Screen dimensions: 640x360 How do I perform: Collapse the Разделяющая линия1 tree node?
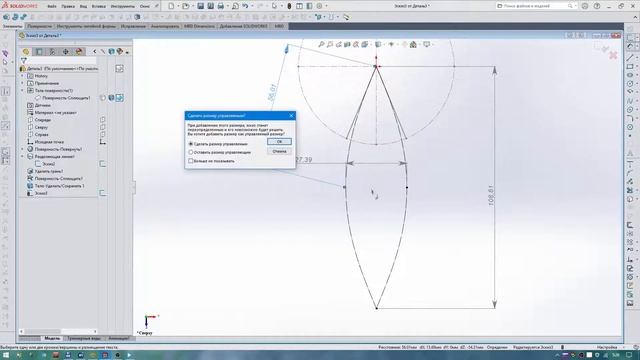tap(22, 157)
